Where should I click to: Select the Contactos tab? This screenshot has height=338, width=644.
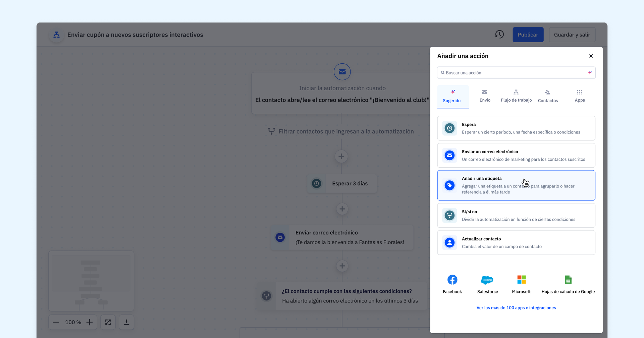tap(548, 96)
